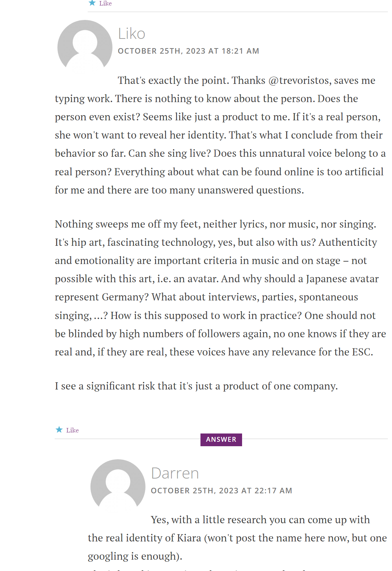Click the word ESC in Liko's comment
Image resolution: width=392 pixels, height=571 pixels.
pos(362,352)
